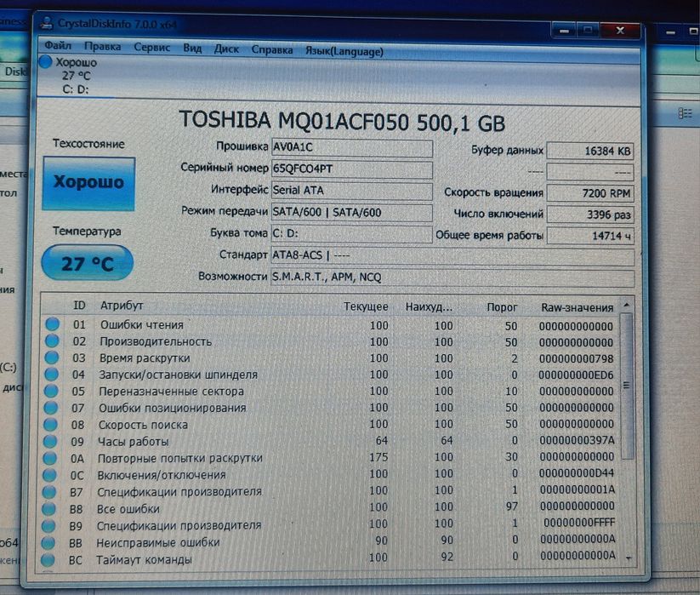The width and height of the screenshot is (700, 595).
Task: Select attribute text Таймаут команды
Action: (144, 560)
